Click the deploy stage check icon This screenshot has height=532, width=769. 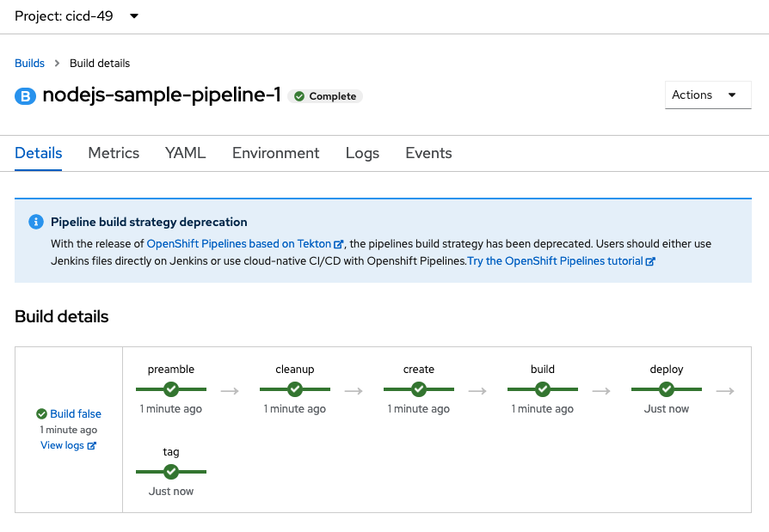click(x=667, y=389)
